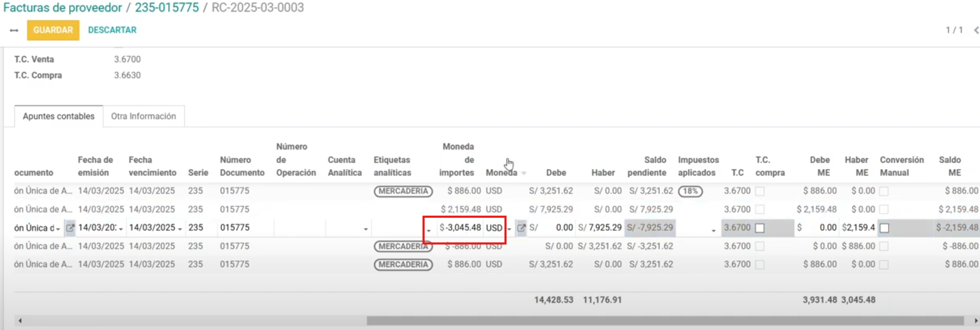Open external link icon beside USD currency field
This screenshot has width=980, height=330.
pyautogui.click(x=521, y=228)
